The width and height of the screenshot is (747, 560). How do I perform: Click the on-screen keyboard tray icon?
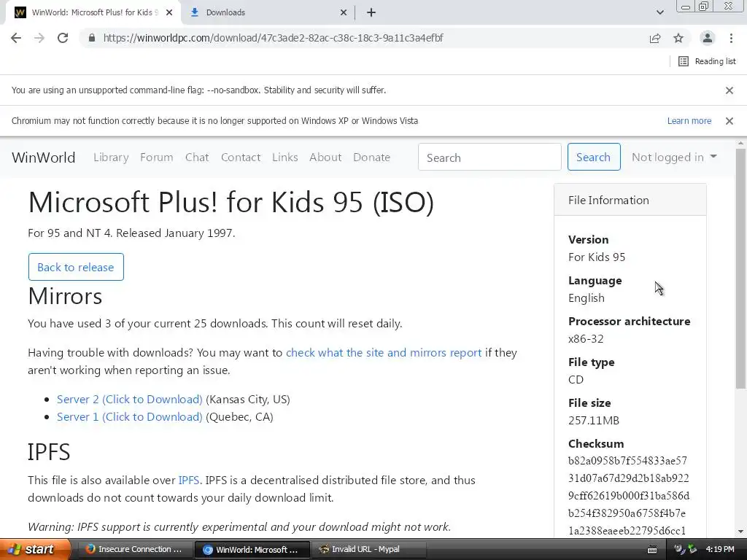point(652,550)
